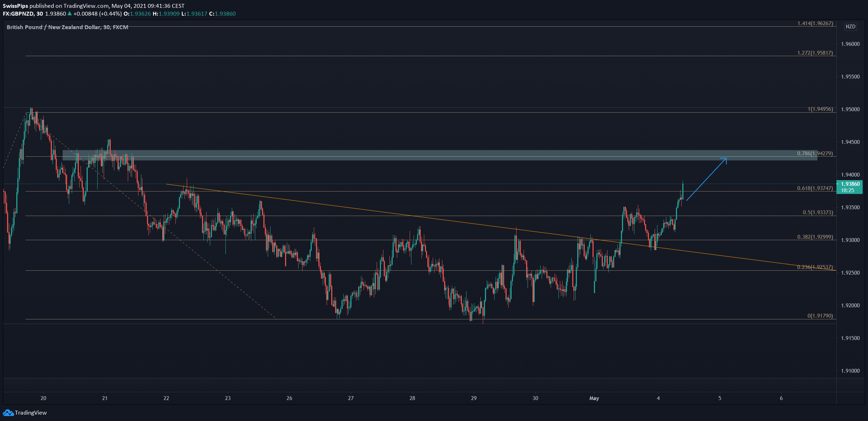Click date 5 on time axis
This screenshot has height=421, width=868.
click(x=720, y=398)
